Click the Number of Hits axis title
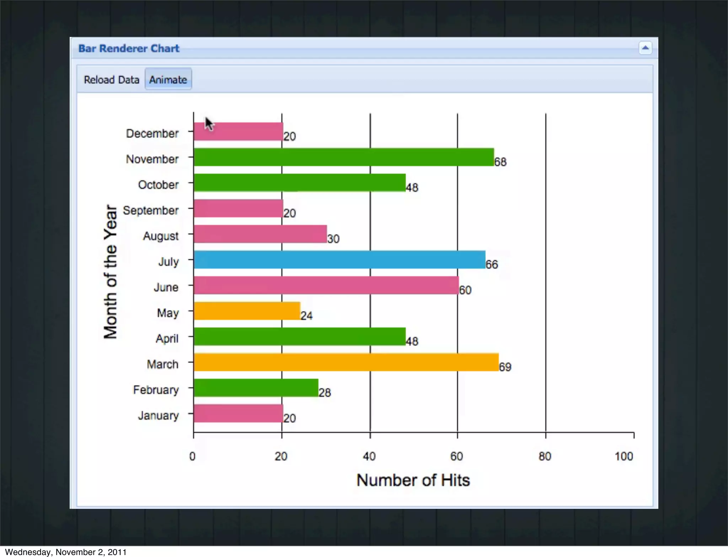728x560 pixels. (x=413, y=480)
